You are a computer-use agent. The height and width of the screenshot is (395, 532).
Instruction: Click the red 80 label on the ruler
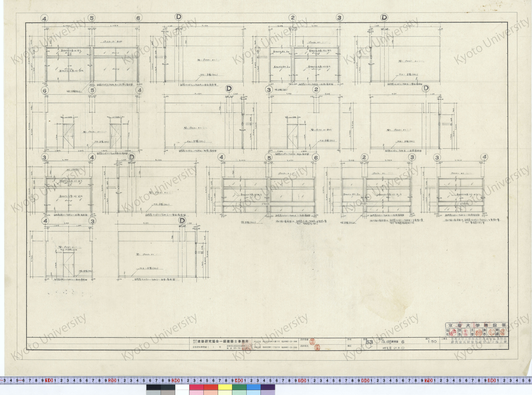(x=492, y=380)
